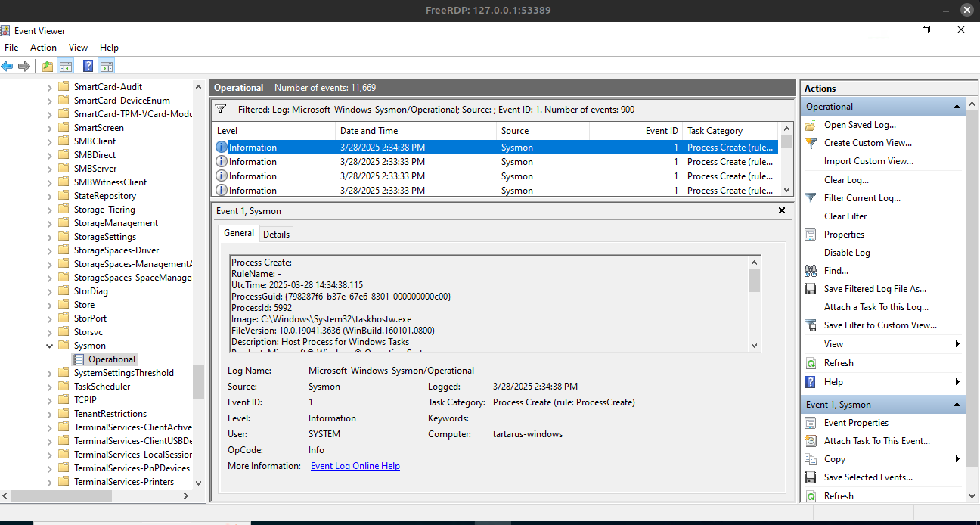Open Filter Current Log from Actions pane
The height and width of the screenshot is (525, 980).
[x=862, y=198]
